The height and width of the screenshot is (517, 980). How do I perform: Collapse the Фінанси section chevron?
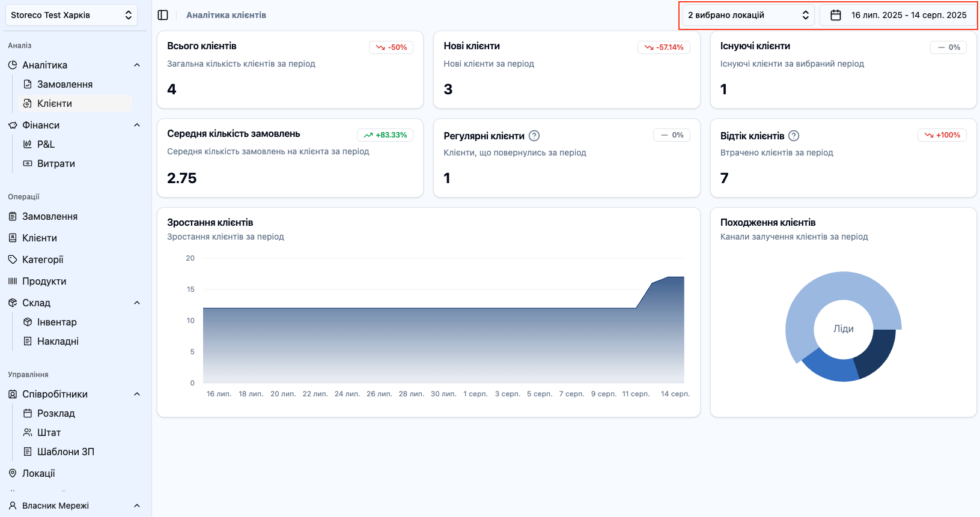click(136, 125)
